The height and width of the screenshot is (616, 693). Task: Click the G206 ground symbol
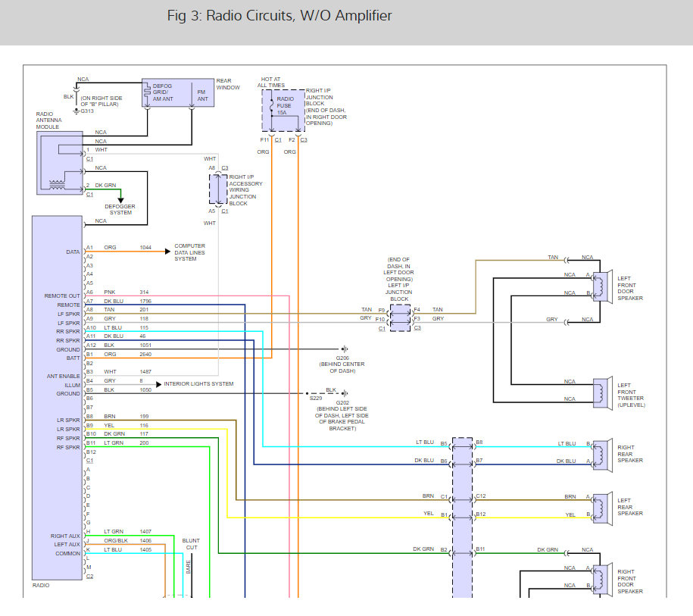tap(345, 349)
